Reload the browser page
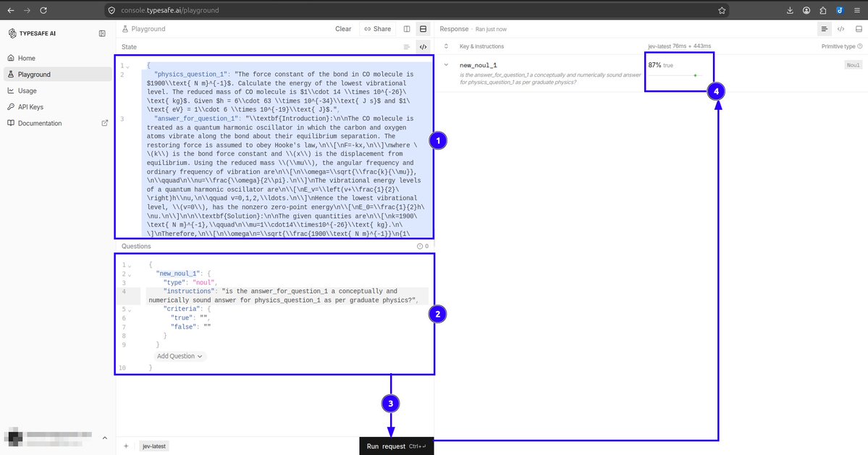The image size is (868, 455). point(43,10)
